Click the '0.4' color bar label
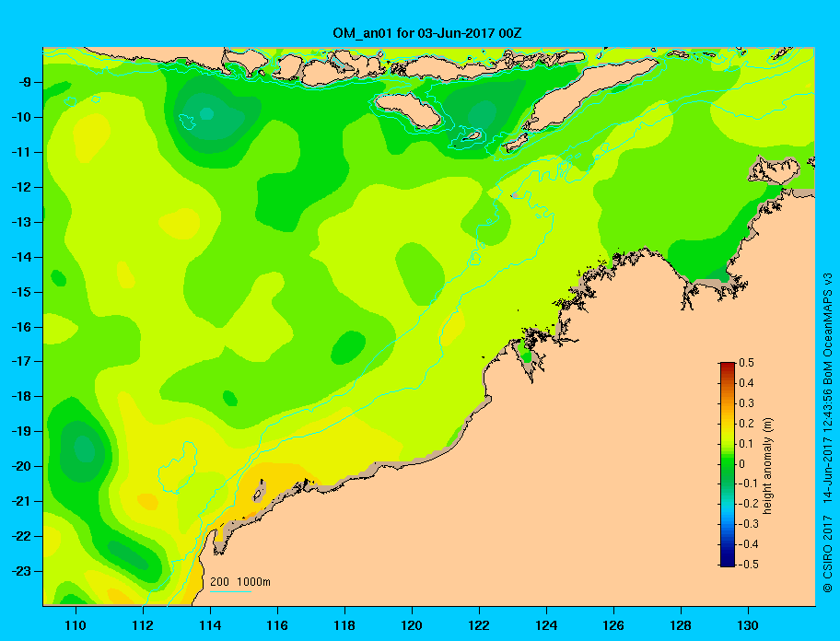 [746, 383]
